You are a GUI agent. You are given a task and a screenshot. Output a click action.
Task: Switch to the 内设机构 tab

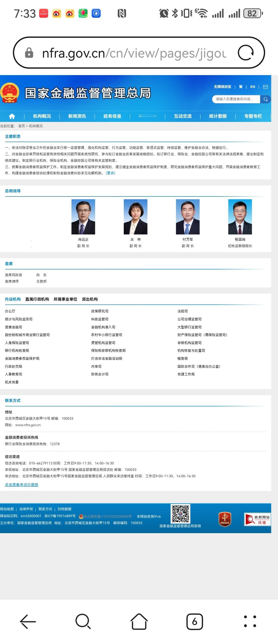(13, 299)
